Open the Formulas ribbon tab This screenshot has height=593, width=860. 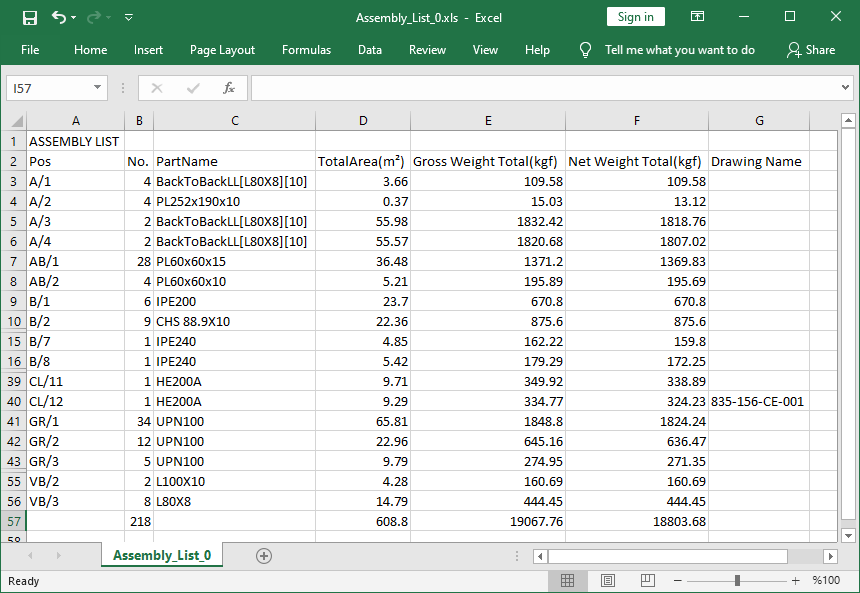click(x=306, y=50)
